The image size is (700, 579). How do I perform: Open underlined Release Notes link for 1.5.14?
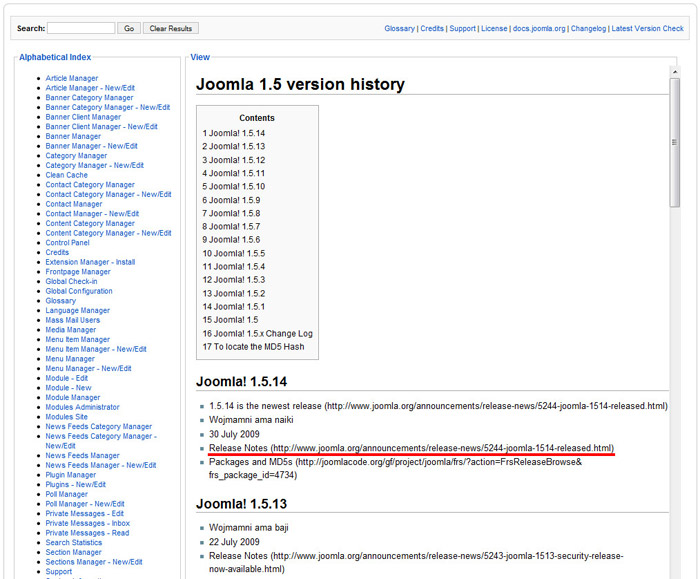click(x=412, y=448)
